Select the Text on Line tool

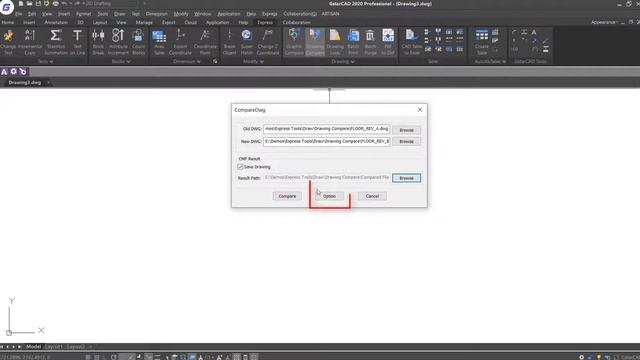77,42
